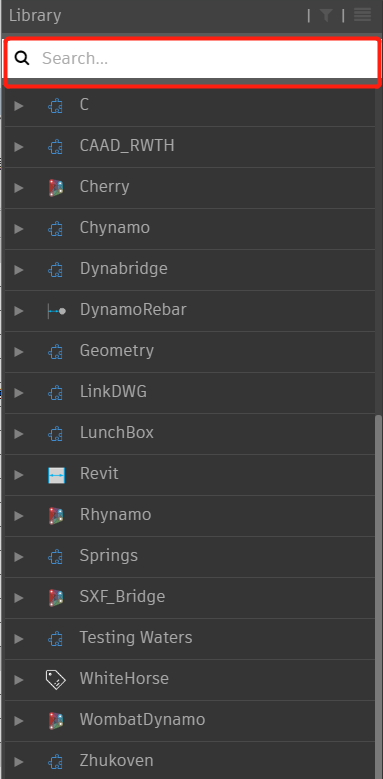The height and width of the screenshot is (779, 383).
Task: Select the Chynamo library item
Action: pos(190,229)
